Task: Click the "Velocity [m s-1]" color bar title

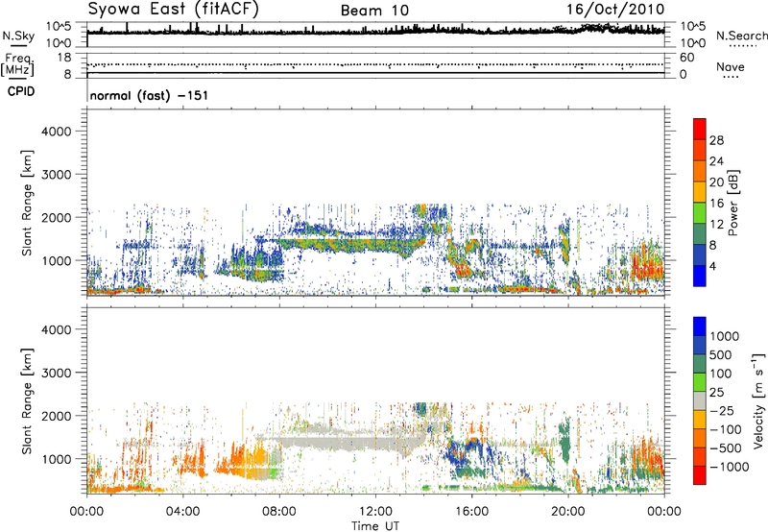Action: pyautogui.click(x=758, y=400)
